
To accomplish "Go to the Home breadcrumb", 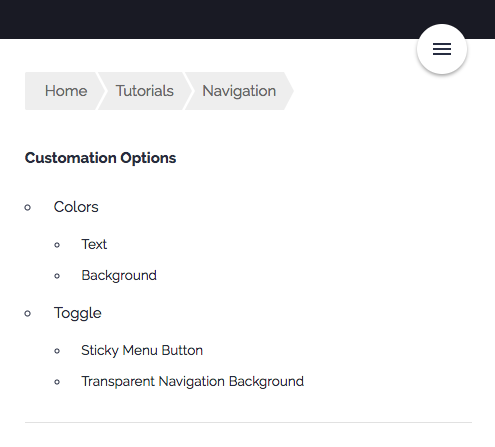I will (66, 91).
